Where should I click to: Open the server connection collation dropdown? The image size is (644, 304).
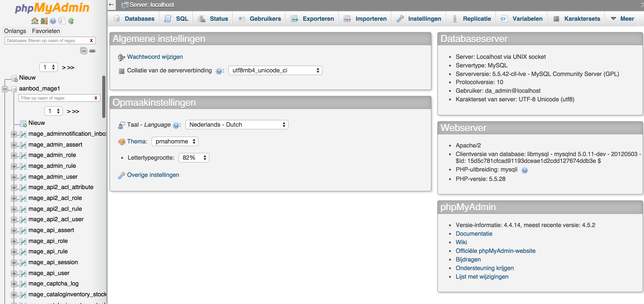275,71
